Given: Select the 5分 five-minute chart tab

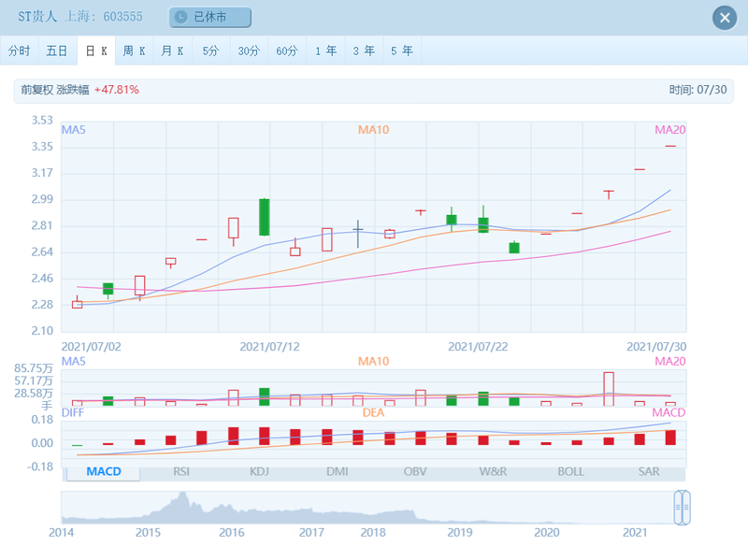Looking at the screenshot, I should pyautogui.click(x=211, y=50).
